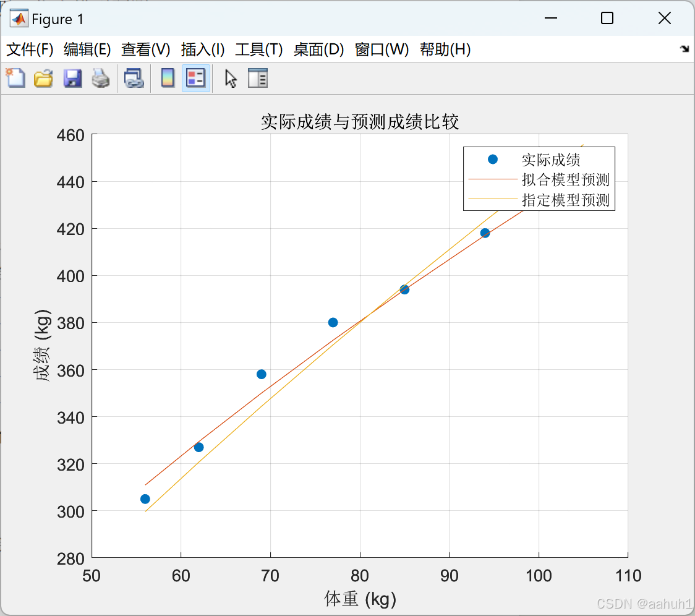The height and width of the screenshot is (616, 695).
Task: Click the data point near weight 56
Action: [145, 499]
